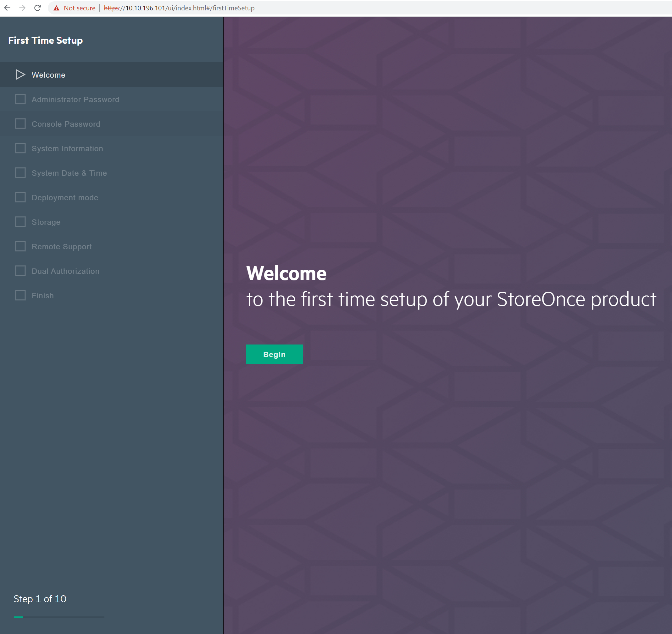672x634 pixels.
Task: Tick the System Date & Time checkbox
Action: click(20, 173)
